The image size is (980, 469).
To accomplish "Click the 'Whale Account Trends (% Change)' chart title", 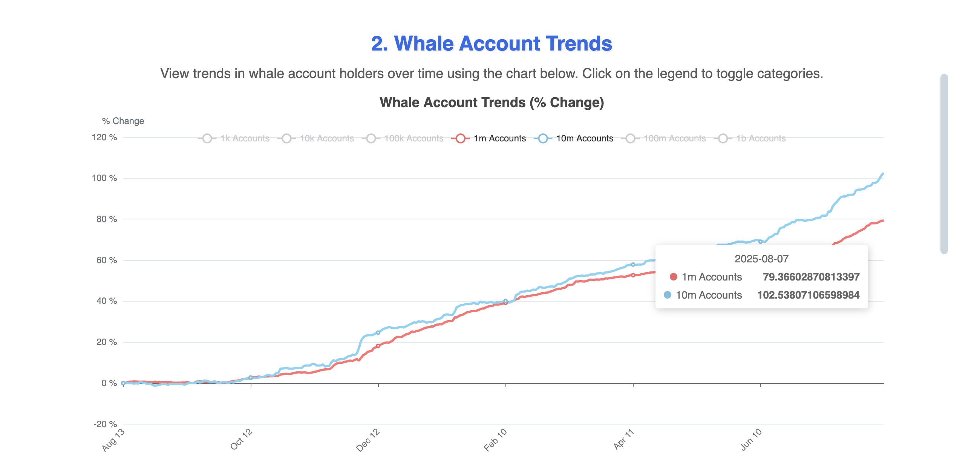I will point(492,103).
